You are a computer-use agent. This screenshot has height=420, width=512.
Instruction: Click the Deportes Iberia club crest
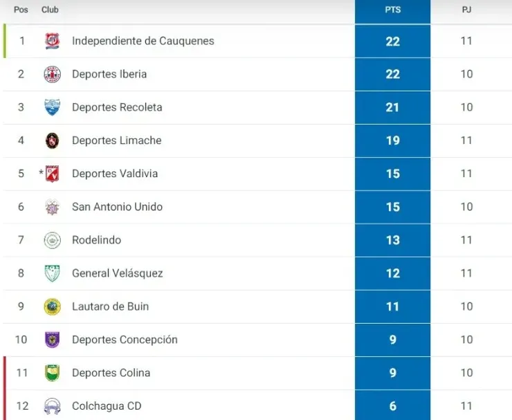[x=52, y=74]
